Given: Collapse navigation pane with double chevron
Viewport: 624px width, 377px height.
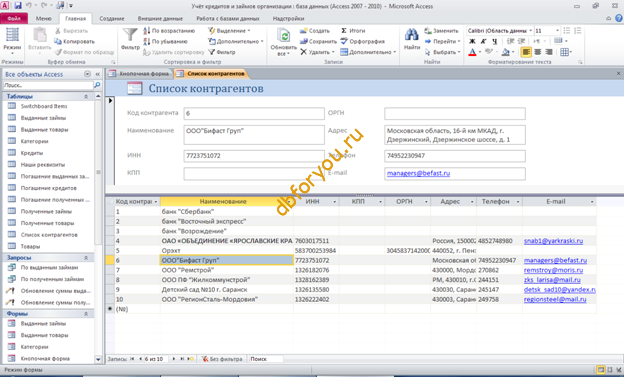Looking at the screenshot, I should click(x=98, y=74).
